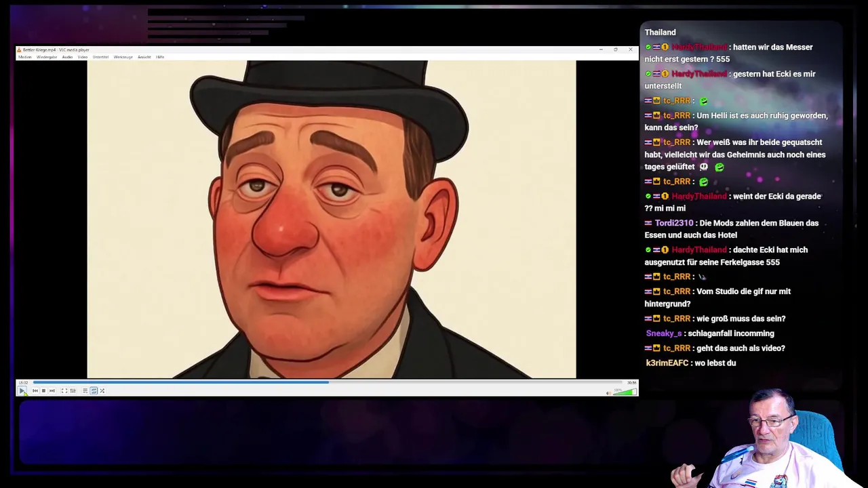This screenshot has height=488, width=868.
Task: Open VLC extended settings panel
Action: 73,390
